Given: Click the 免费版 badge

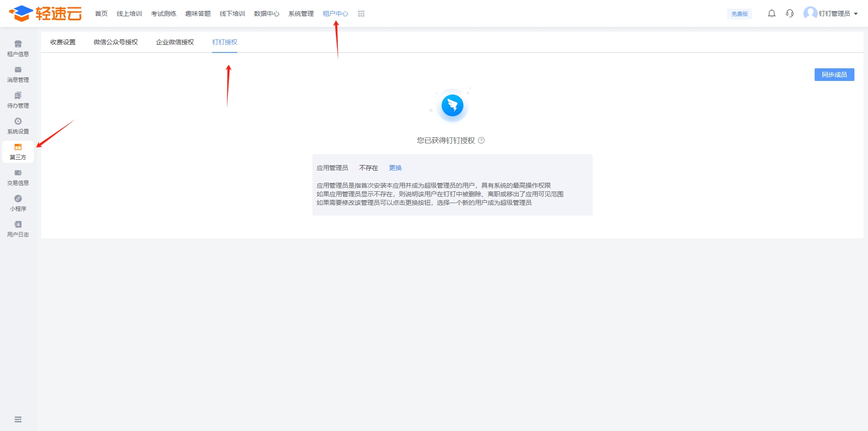Looking at the screenshot, I should pos(740,14).
